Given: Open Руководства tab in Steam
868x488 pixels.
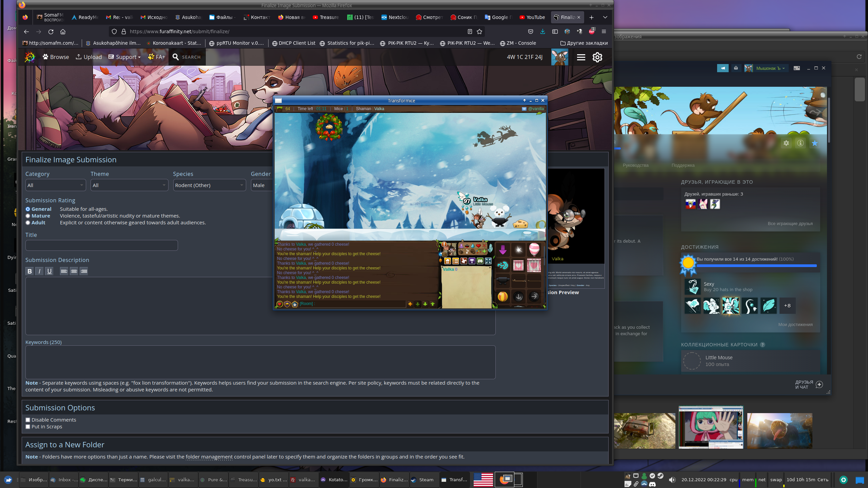Looking at the screenshot, I should pos(635,165).
